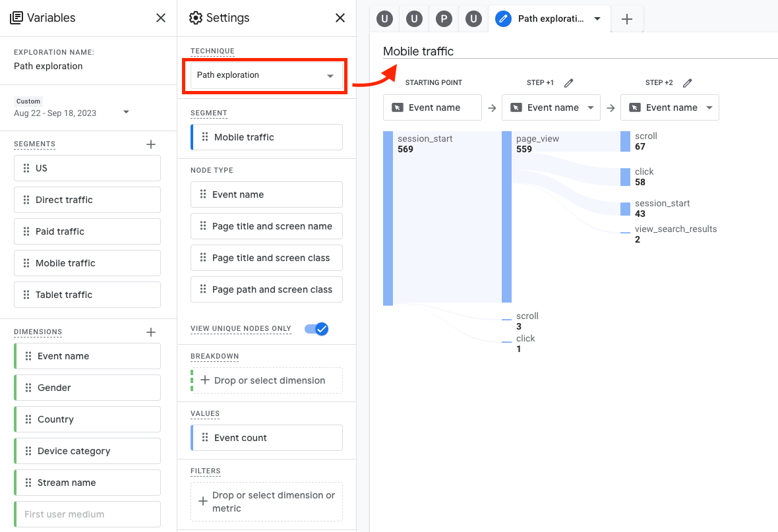Close the Variables panel
778x532 pixels.
click(161, 18)
